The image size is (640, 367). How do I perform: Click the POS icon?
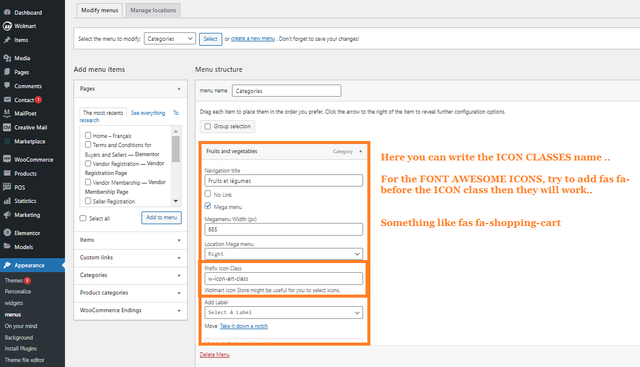point(7,187)
